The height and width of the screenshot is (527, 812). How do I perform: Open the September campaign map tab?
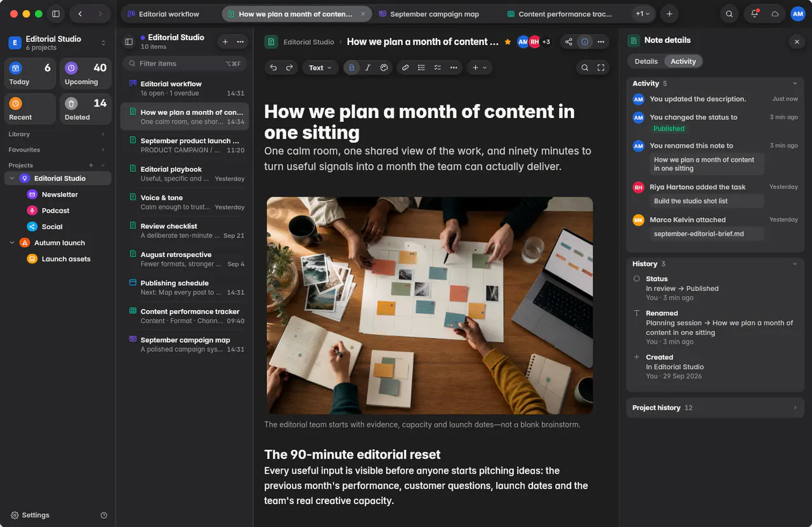[434, 14]
